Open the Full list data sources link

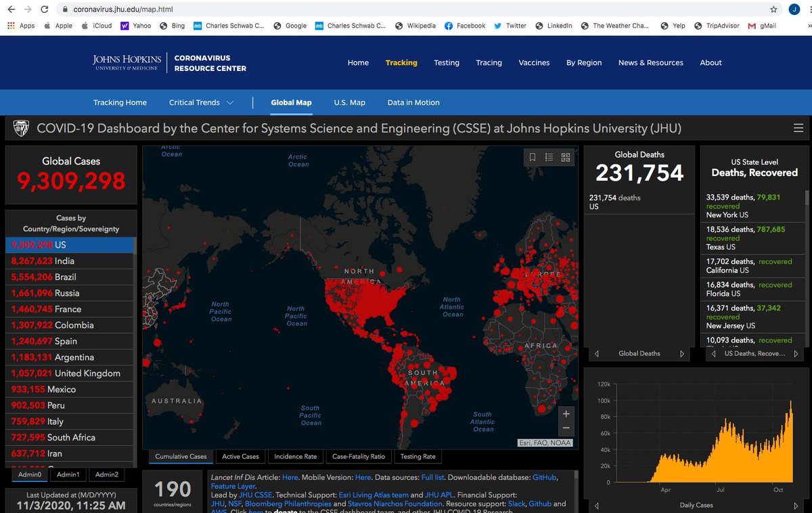point(432,477)
